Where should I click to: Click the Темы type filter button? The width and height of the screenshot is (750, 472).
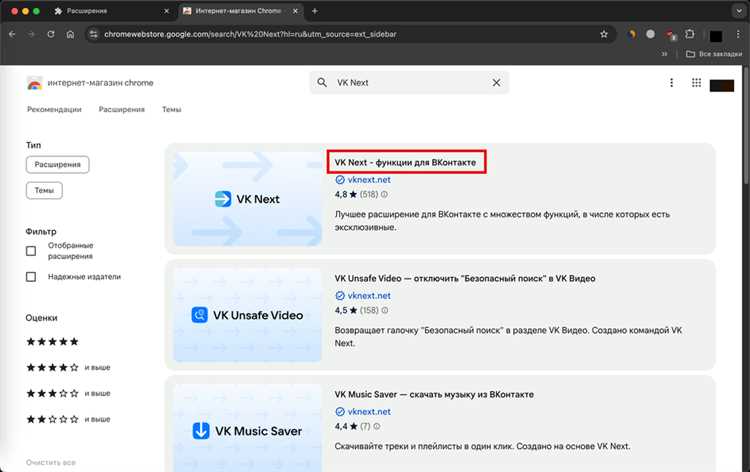tap(44, 190)
